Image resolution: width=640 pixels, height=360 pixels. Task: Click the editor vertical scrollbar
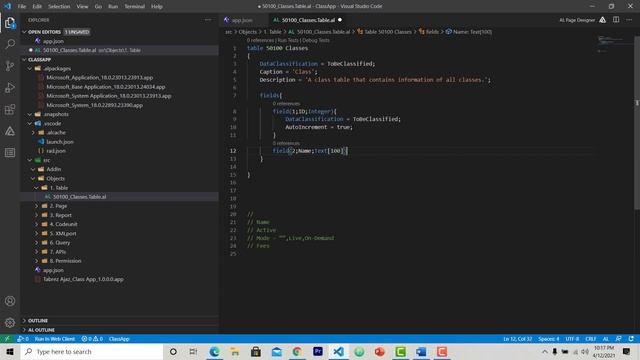637,122
